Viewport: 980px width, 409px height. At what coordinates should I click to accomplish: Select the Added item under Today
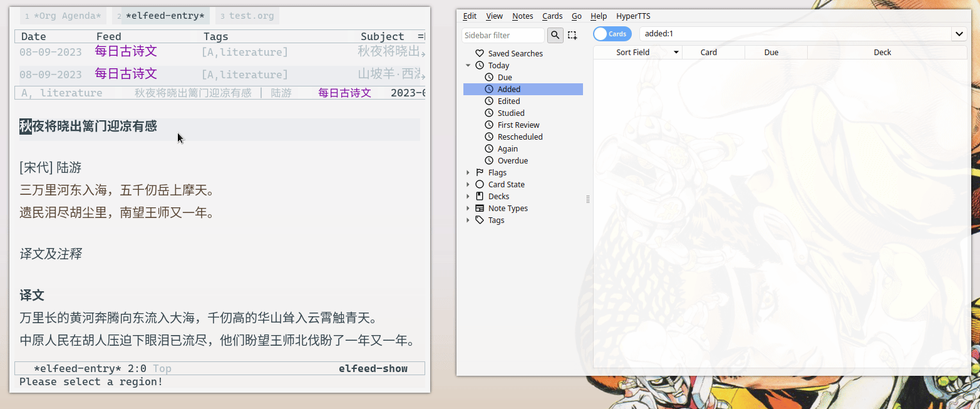pos(523,89)
